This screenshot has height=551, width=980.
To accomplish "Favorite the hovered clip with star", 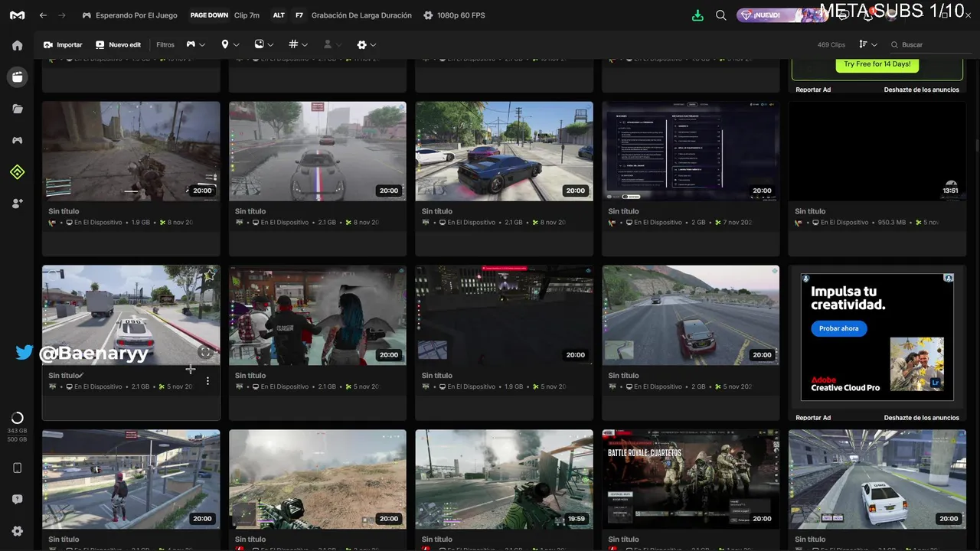I will (208, 275).
